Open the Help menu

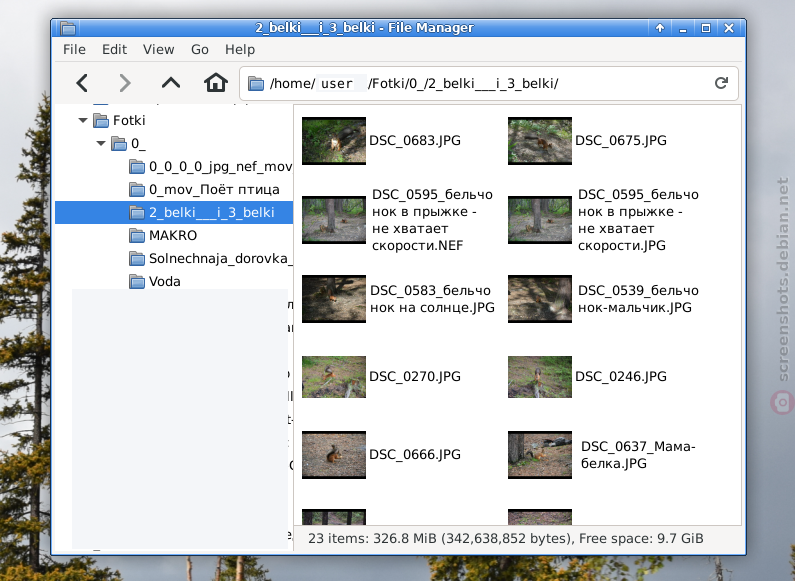(240, 49)
